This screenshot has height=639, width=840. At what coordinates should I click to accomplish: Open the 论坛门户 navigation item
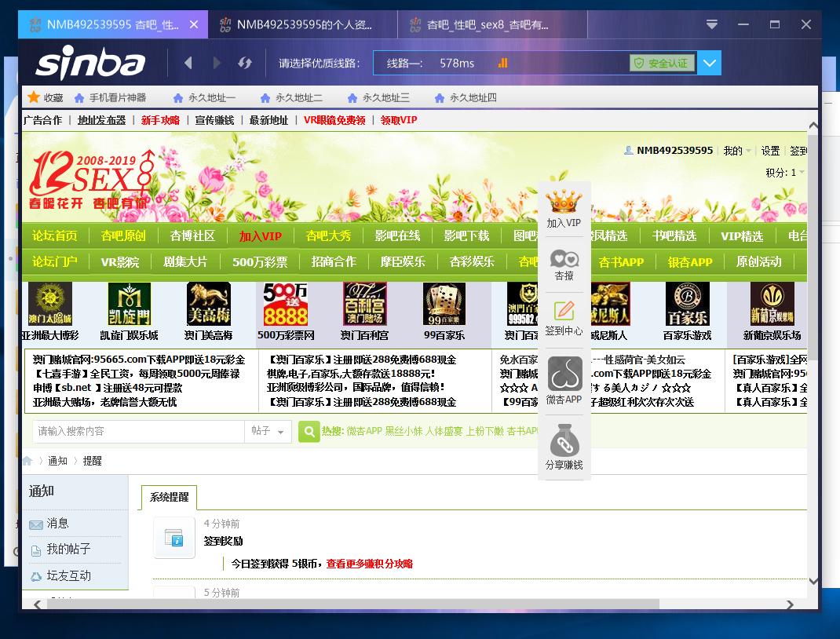[55, 261]
